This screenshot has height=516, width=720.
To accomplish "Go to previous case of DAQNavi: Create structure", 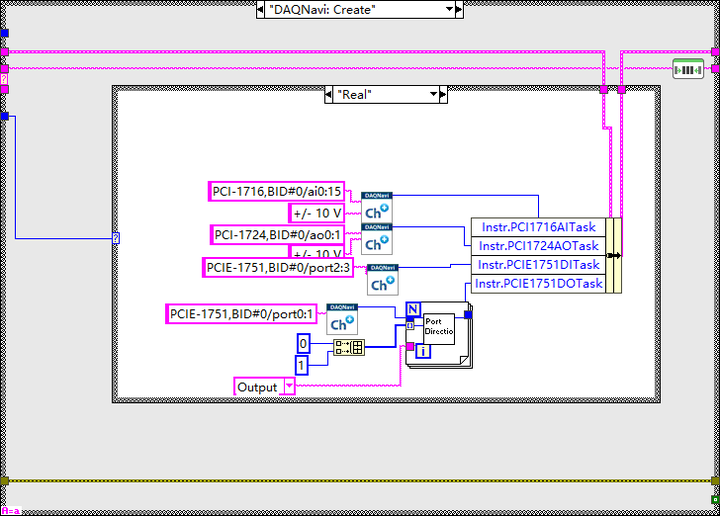I will [x=260, y=9].
